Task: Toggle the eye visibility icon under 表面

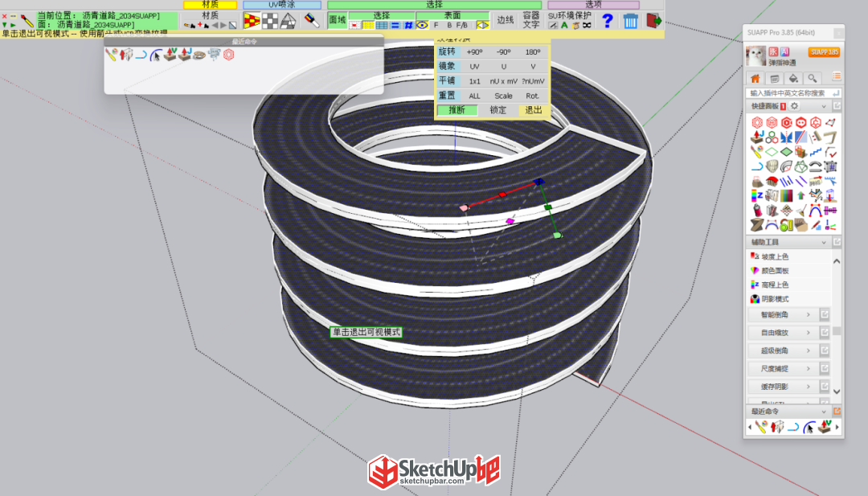Action: (422, 26)
